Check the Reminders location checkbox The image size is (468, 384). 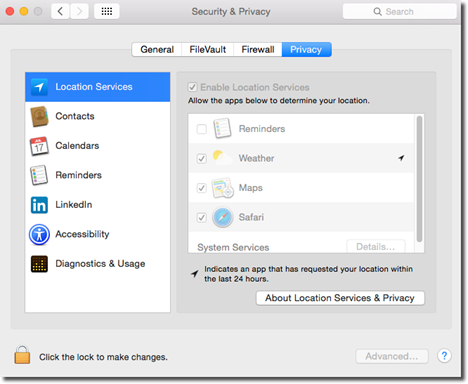coord(202,129)
